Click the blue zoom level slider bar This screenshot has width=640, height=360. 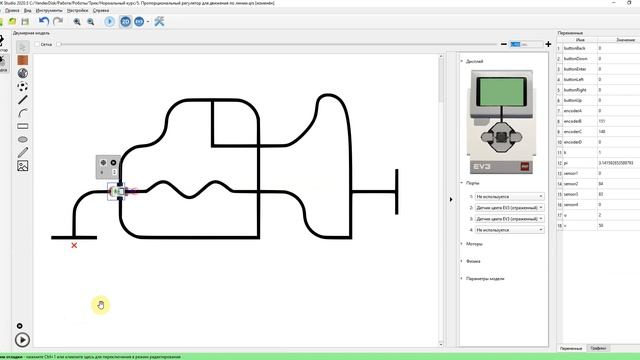click(527, 44)
